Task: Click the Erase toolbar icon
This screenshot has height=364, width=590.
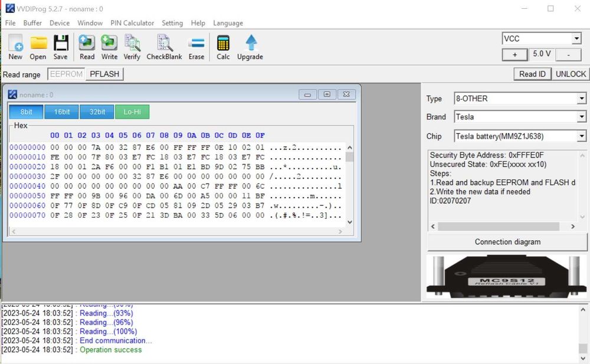Action: [x=196, y=47]
